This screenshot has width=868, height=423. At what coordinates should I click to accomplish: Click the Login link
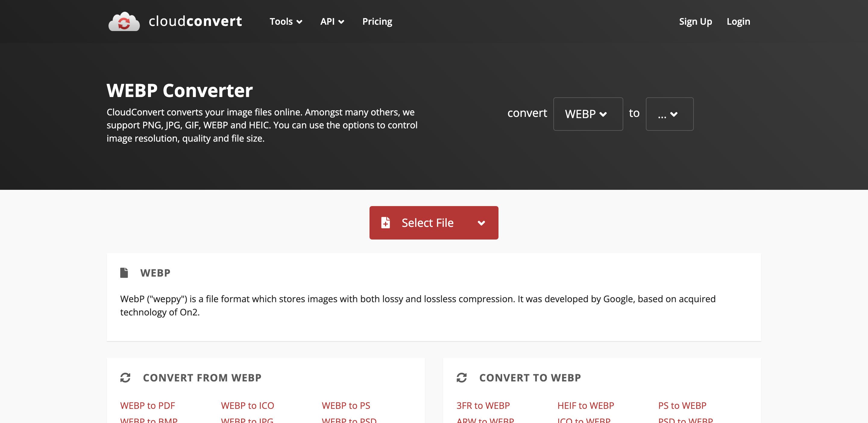[738, 22]
